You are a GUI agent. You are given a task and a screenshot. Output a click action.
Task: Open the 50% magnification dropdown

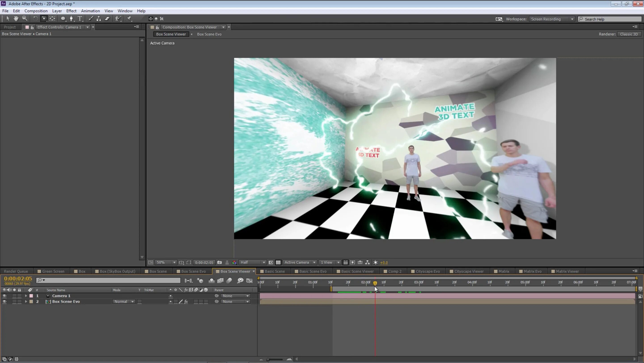click(166, 263)
